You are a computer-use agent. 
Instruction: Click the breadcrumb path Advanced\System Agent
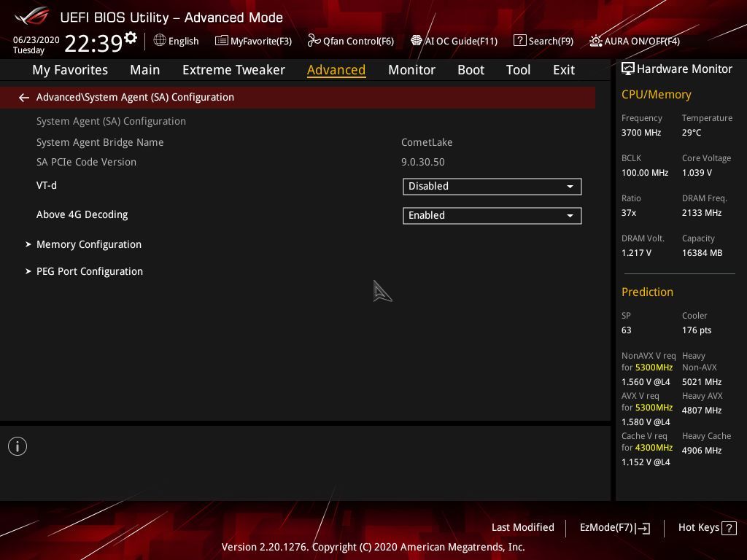click(135, 97)
